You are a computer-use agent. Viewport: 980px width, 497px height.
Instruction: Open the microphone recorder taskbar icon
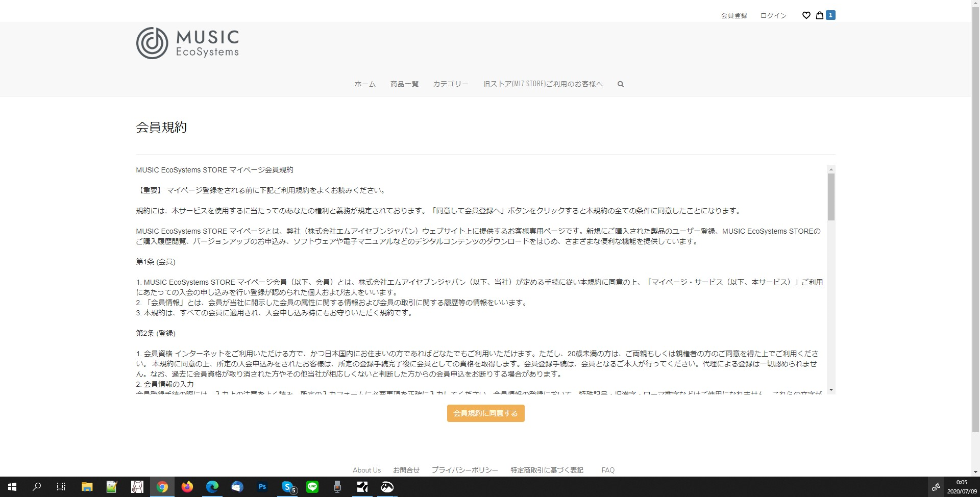coord(337,487)
